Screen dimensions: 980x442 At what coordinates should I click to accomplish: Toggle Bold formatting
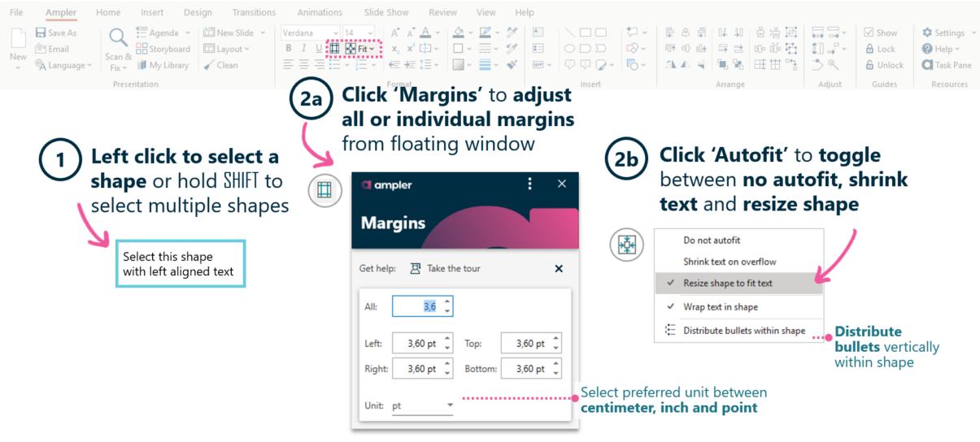click(x=289, y=49)
